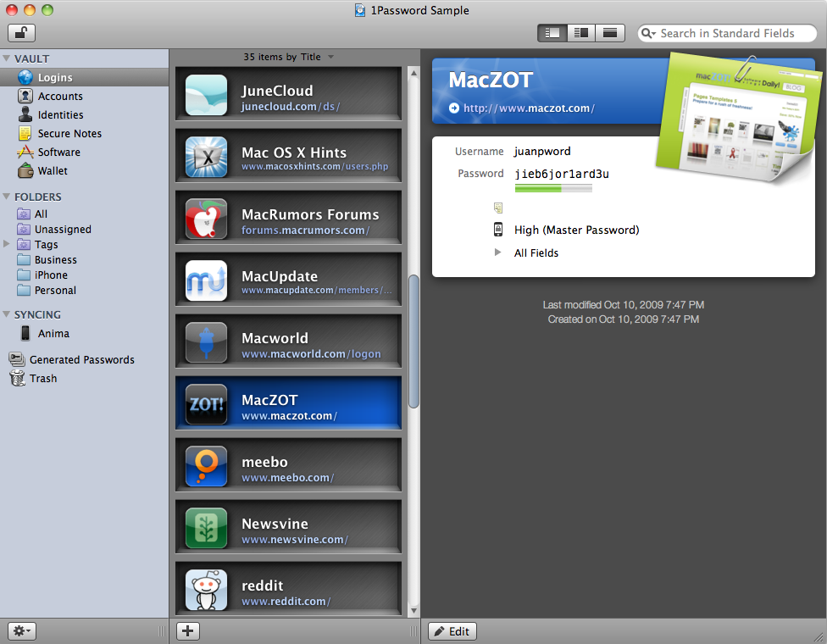Click the Search in Standard Fields box
Screen dimensions: 827x644
pyautogui.click(x=727, y=33)
